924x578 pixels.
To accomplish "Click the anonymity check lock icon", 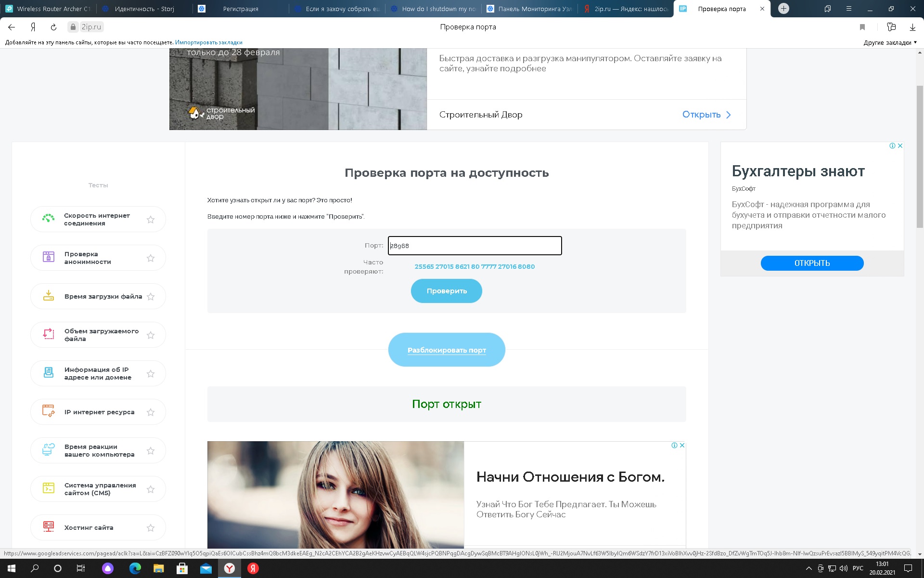I will [49, 257].
